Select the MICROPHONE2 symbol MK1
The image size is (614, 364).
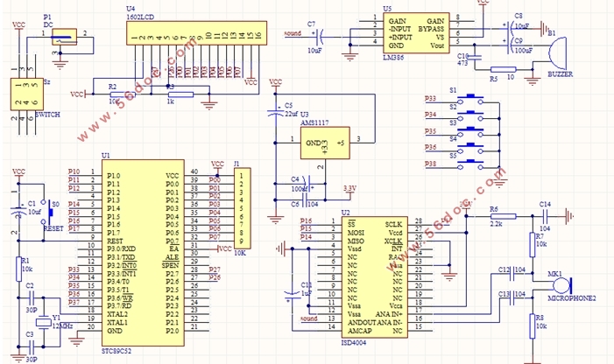click(562, 285)
